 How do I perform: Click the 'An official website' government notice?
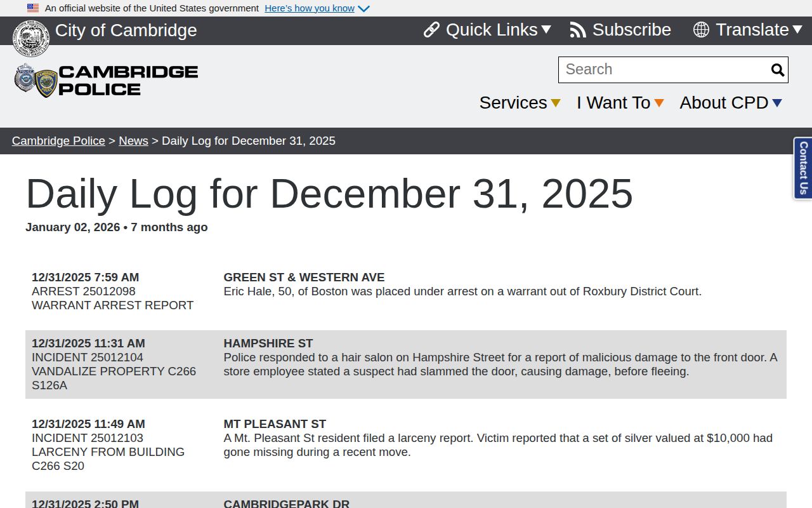click(152, 8)
